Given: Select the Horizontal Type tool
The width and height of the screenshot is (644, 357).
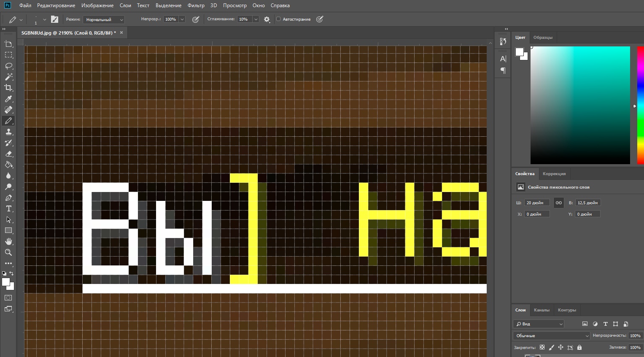Looking at the screenshot, I should click(8, 208).
